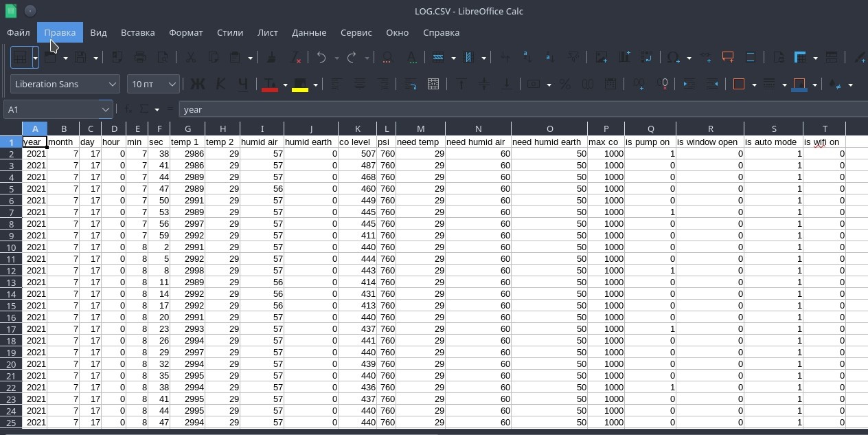This screenshot has height=435, width=868.
Task: Expand the special character dropdown arrow
Action: pyautogui.click(x=689, y=58)
